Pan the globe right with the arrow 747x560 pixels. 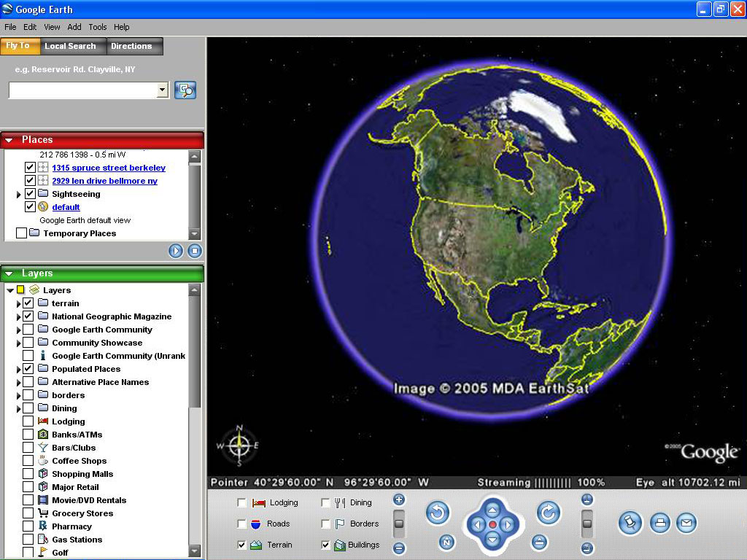tap(508, 525)
